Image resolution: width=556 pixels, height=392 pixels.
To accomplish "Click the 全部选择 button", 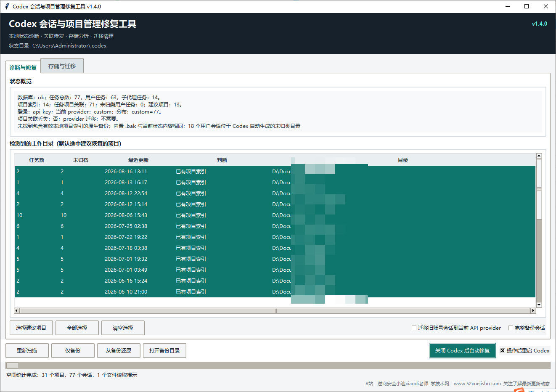I will point(77,328).
